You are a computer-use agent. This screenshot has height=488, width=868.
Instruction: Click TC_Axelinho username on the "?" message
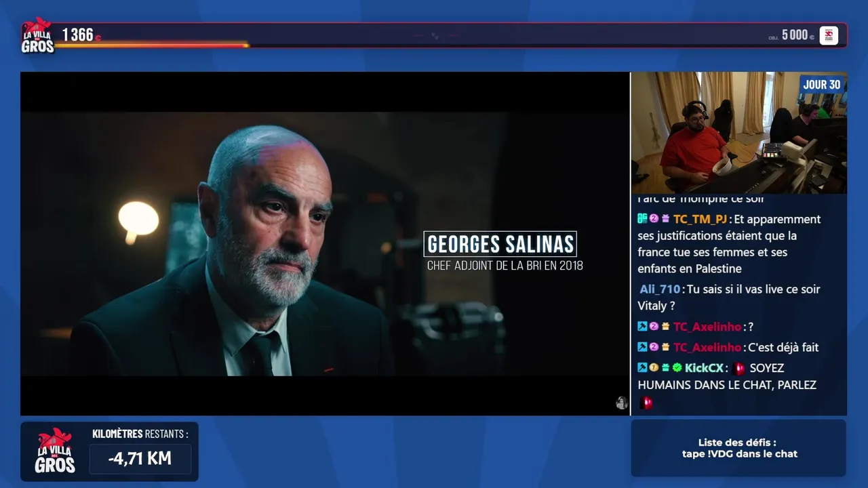click(707, 327)
